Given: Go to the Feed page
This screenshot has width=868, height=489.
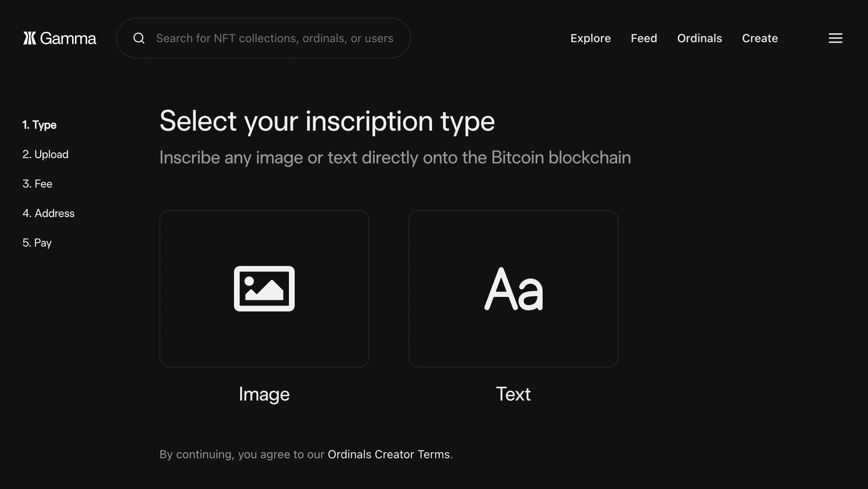Looking at the screenshot, I should [x=644, y=38].
